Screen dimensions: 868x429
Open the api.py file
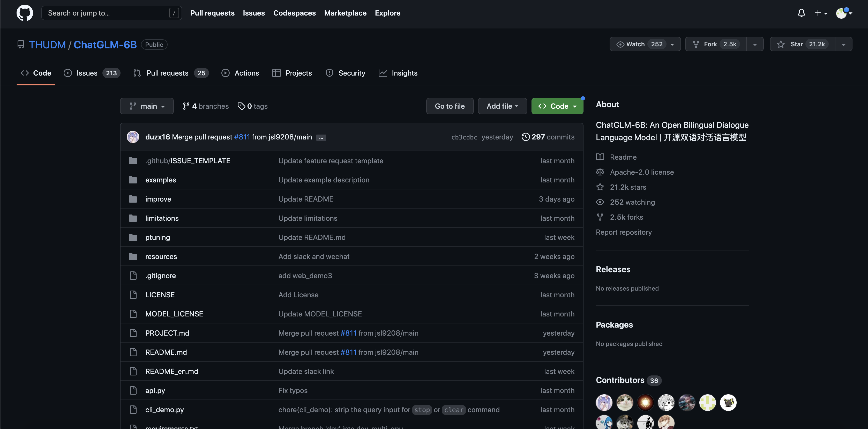tap(155, 391)
